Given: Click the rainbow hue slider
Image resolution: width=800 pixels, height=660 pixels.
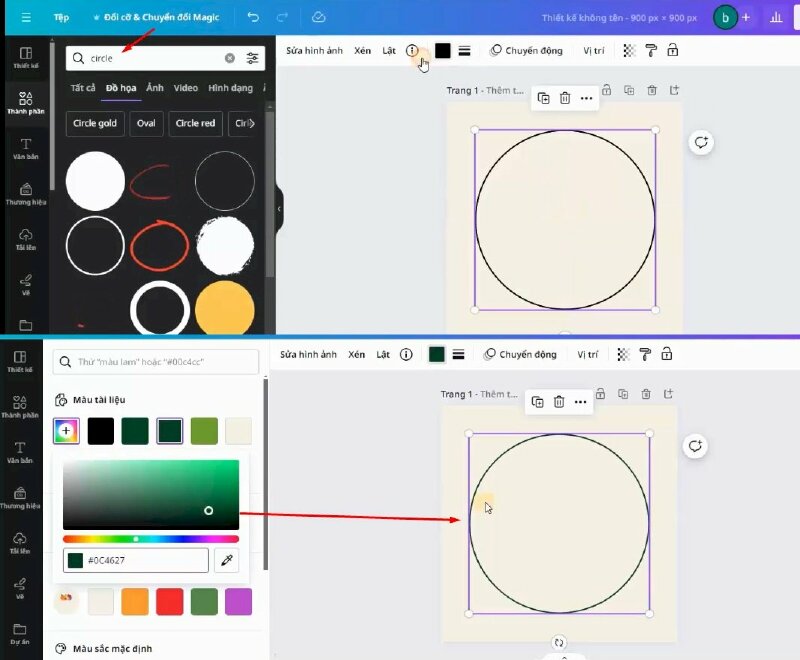Looking at the screenshot, I should tap(150, 539).
